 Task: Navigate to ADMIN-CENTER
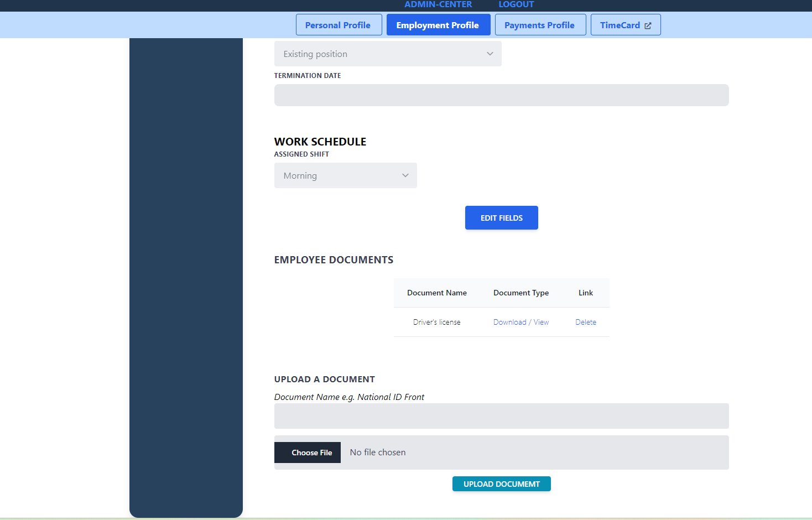click(438, 4)
